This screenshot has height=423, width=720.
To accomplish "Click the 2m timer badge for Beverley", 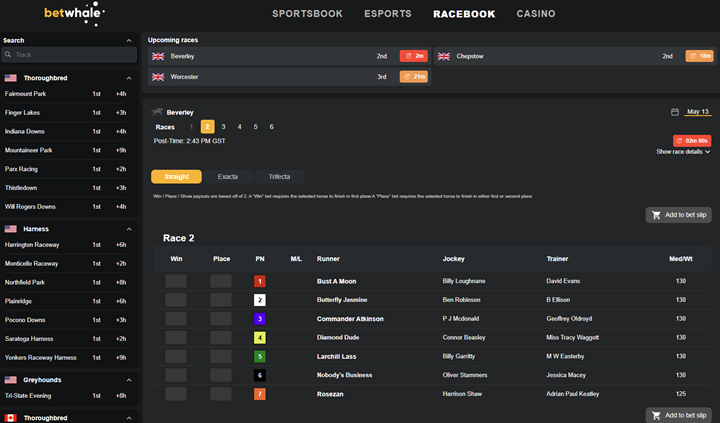I will [414, 56].
